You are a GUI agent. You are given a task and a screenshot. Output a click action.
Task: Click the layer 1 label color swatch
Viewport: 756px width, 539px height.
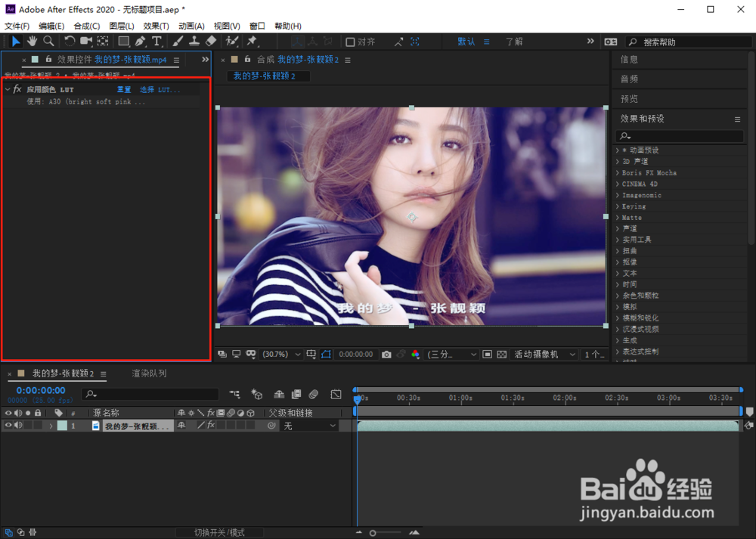tap(62, 426)
